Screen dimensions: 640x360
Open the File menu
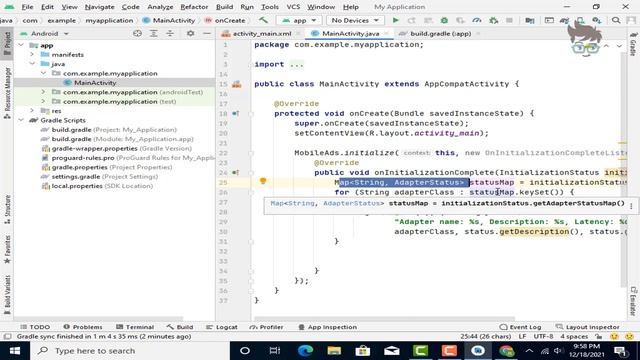(x=27, y=7)
